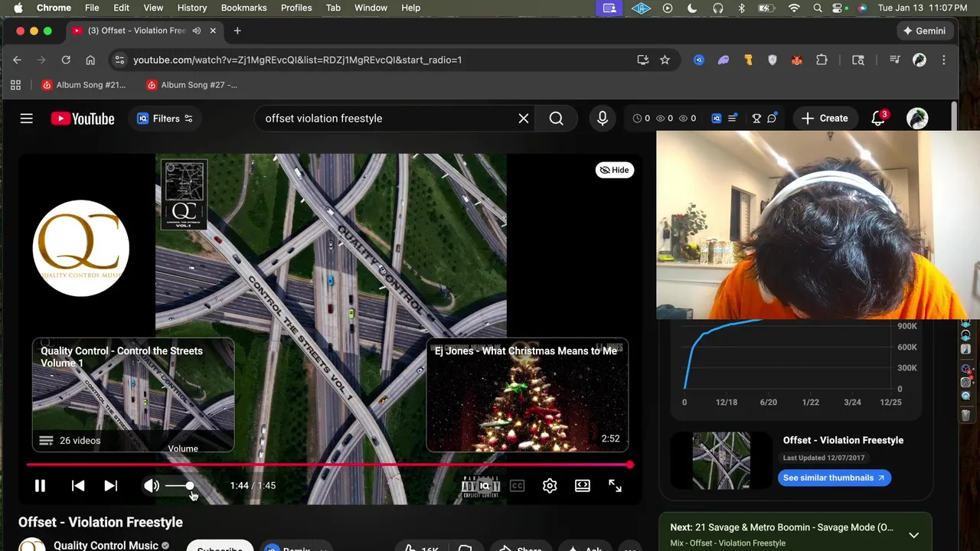Open the Chrome apps grid in bookmarks bar
Viewport: 980px width, 551px height.
point(15,85)
